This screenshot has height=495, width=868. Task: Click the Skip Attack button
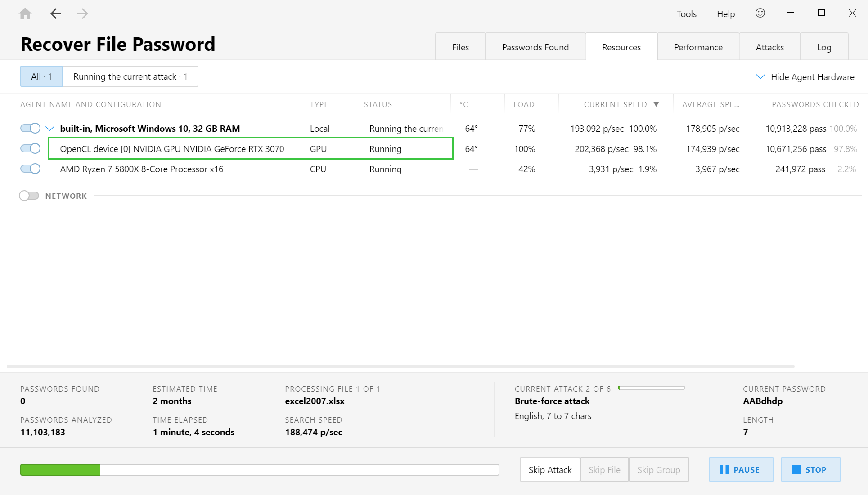tap(550, 469)
